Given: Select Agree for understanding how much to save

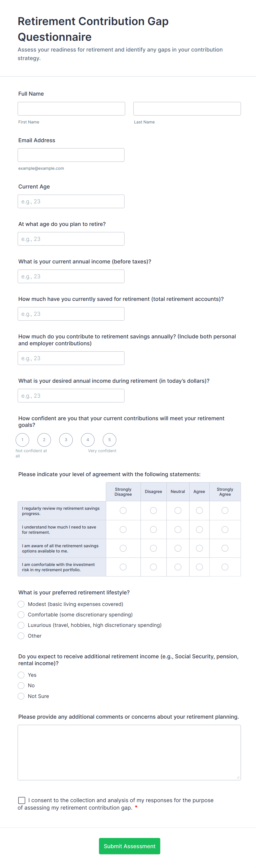Looking at the screenshot, I should tap(199, 529).
